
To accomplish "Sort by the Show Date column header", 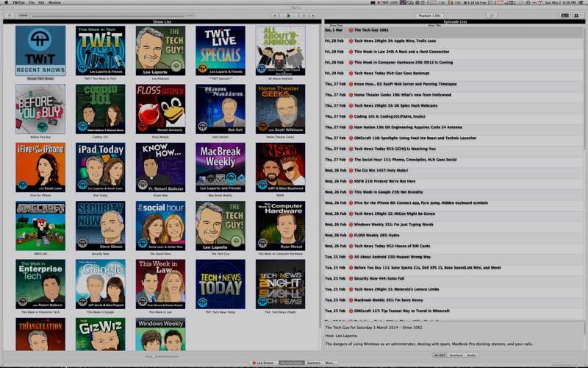I will pyautogui.click(x=336, y=25).
